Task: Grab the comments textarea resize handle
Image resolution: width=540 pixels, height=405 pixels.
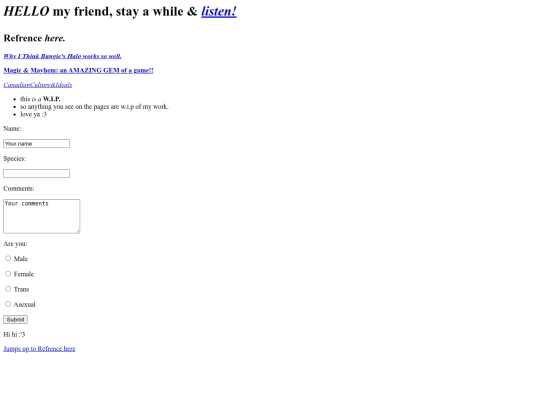Action: pos(78,231)
